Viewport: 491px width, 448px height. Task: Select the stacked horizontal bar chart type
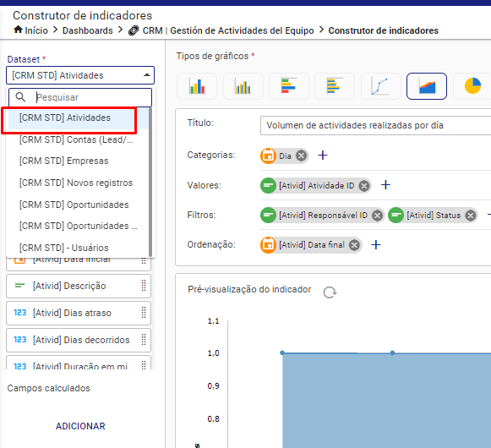click(289, 86)
